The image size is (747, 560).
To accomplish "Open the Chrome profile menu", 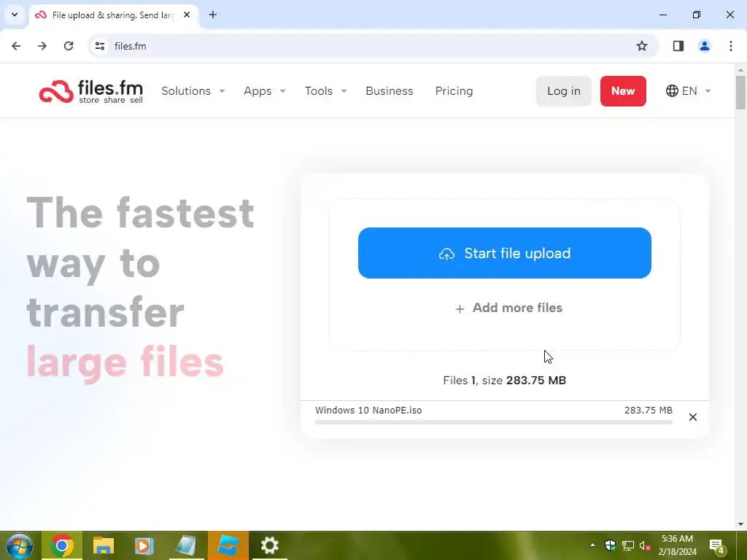I will pos(705,46).
